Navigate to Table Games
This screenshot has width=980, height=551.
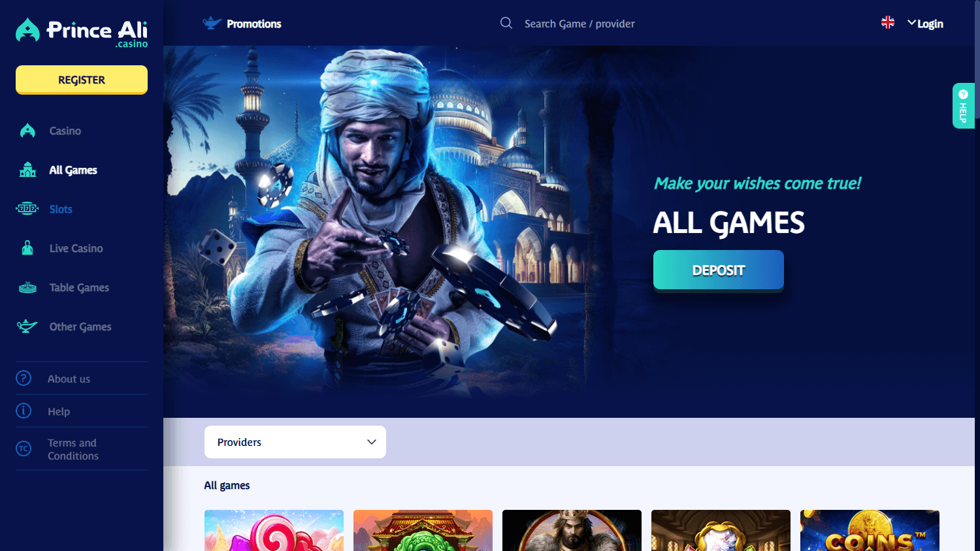pyautogui.click(x=79, y=287)
